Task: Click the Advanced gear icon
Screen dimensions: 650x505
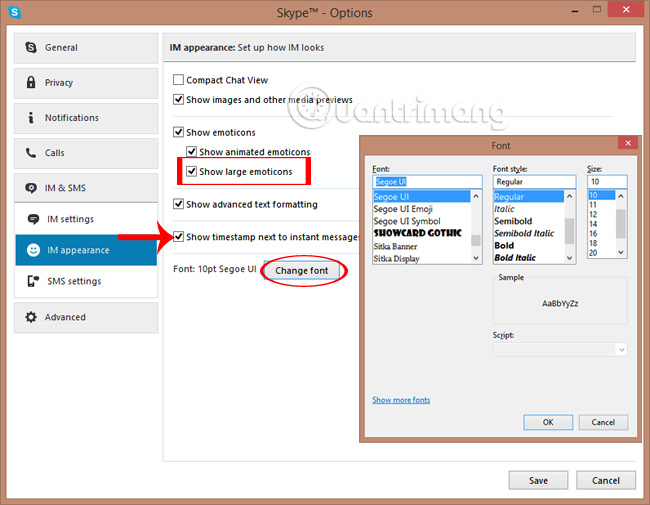Action: click(31, 317)
